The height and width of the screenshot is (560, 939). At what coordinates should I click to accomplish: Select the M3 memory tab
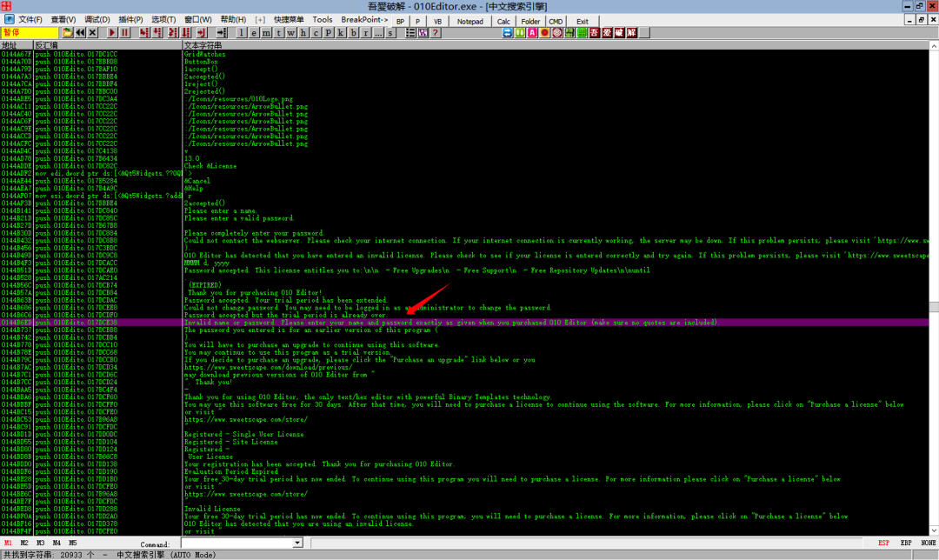(40, 543)
